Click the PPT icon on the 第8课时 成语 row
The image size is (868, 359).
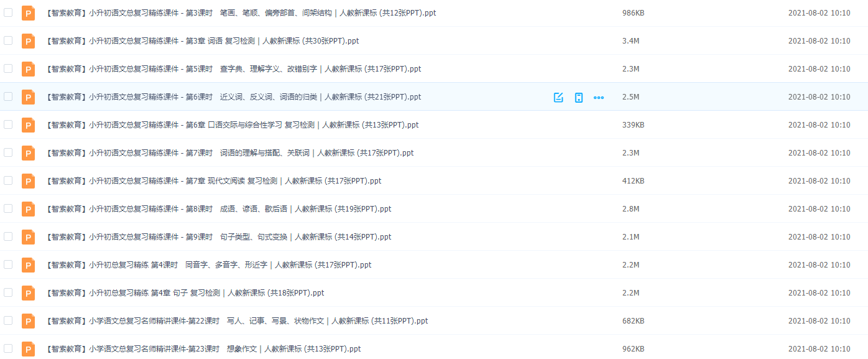[x=28, y=209]
